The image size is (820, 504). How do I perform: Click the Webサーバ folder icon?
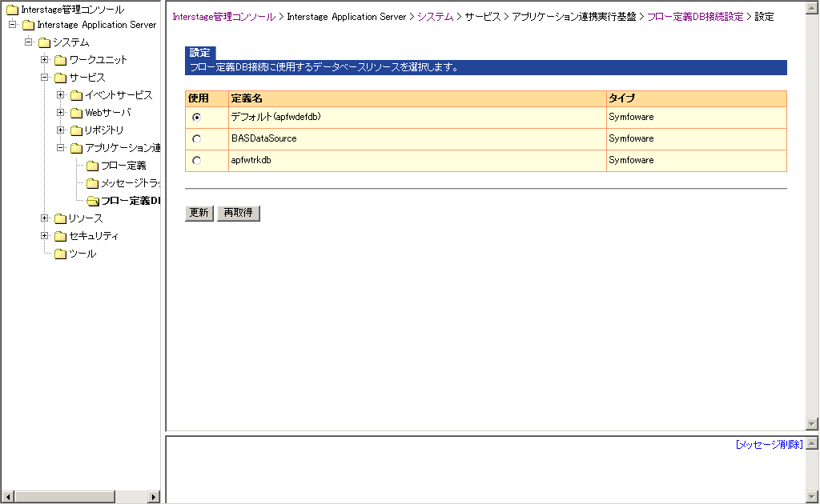coord(76,113)
